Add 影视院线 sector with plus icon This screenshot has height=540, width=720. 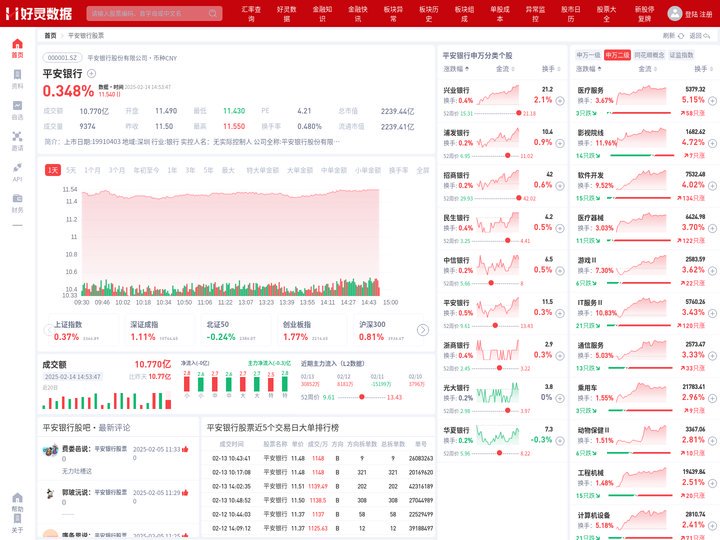coord(712,143)
